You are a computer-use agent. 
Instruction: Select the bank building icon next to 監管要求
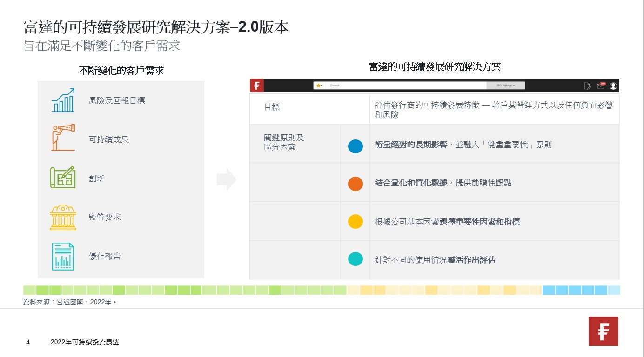click(64, 216)
